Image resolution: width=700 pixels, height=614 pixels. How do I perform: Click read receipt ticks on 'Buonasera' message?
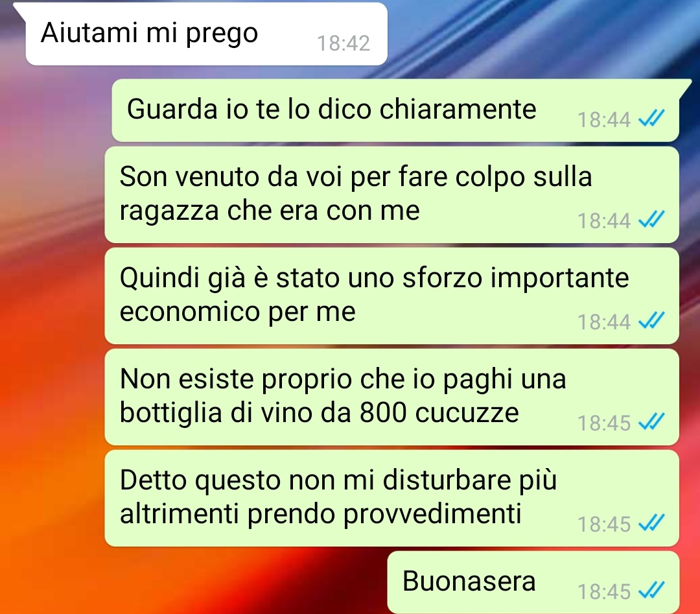click(x=651, y=590)
